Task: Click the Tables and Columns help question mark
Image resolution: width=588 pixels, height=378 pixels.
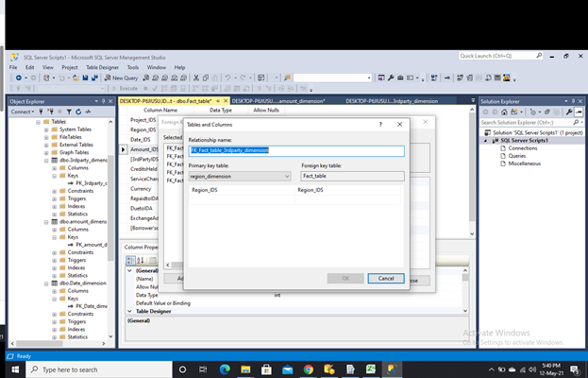Action: click(x=380, y=124)
